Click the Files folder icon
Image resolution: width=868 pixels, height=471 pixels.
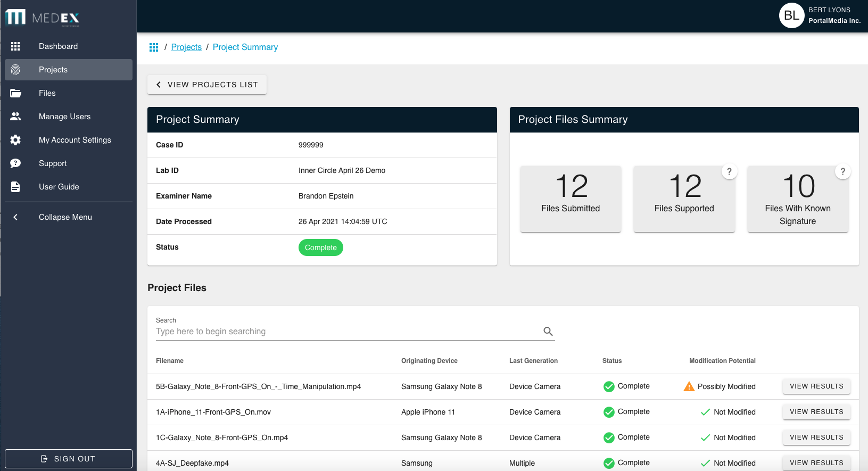pyautogui.click(x=15, y=93)
